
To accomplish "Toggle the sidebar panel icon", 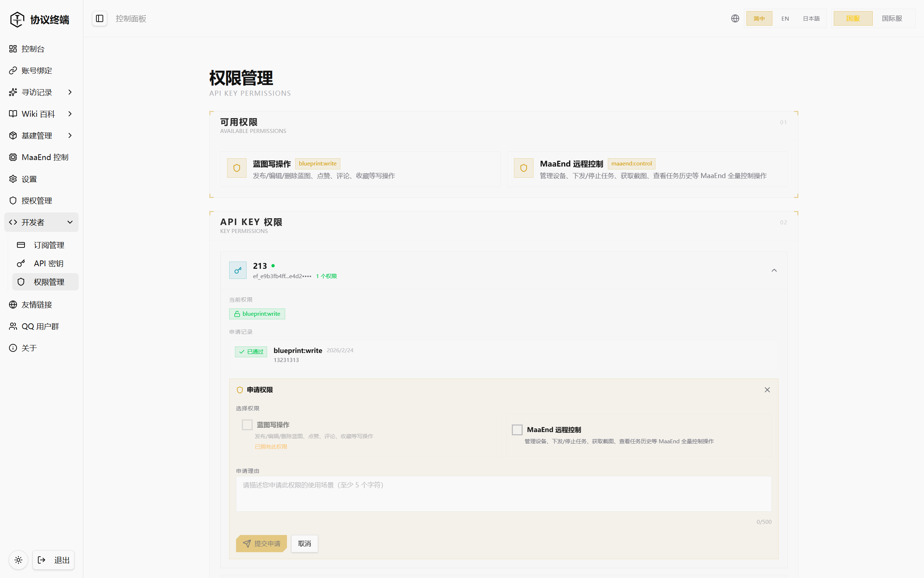I will click(x=100, y=18).
